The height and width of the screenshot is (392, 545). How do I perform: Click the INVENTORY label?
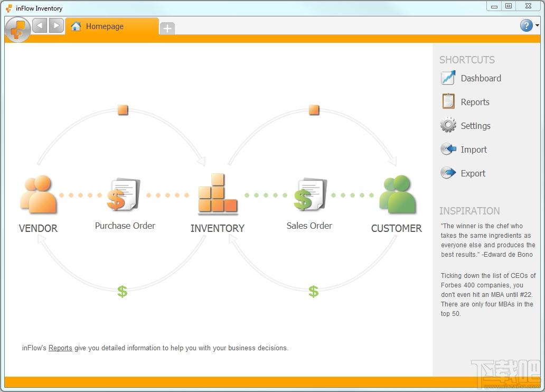coord(218,228)
